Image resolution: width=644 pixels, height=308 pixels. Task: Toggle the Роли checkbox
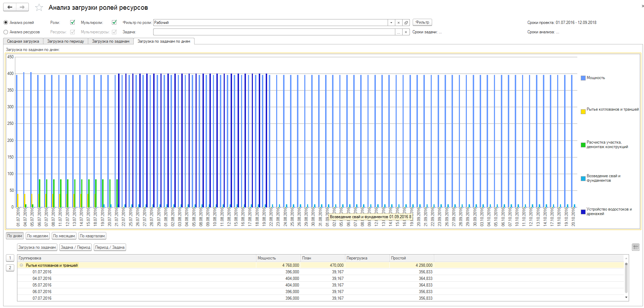(x=73, y=22)
